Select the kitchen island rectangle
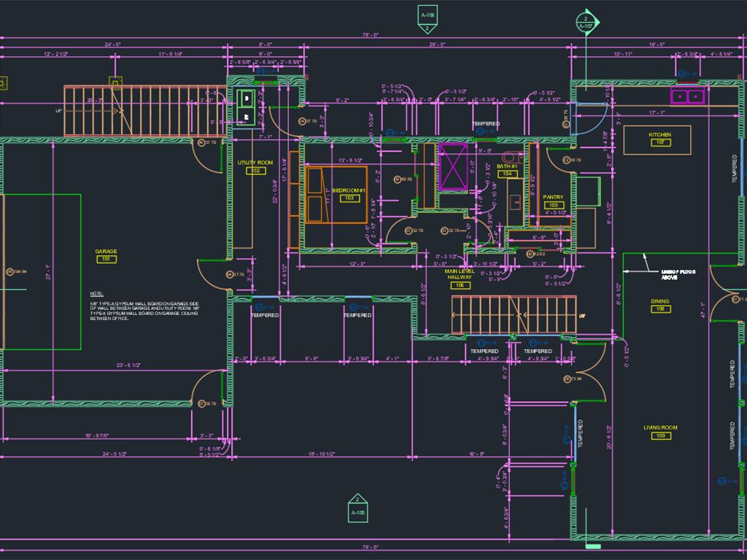 click(x=658, y=139)
